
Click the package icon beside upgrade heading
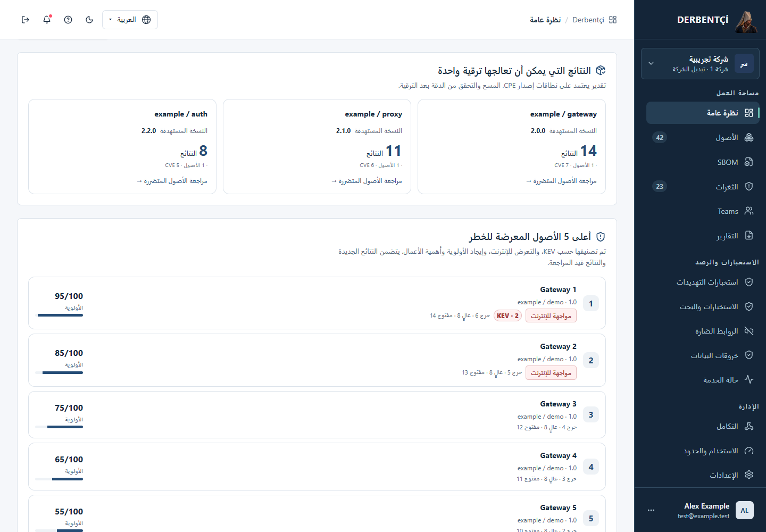(x=601, y=70)
